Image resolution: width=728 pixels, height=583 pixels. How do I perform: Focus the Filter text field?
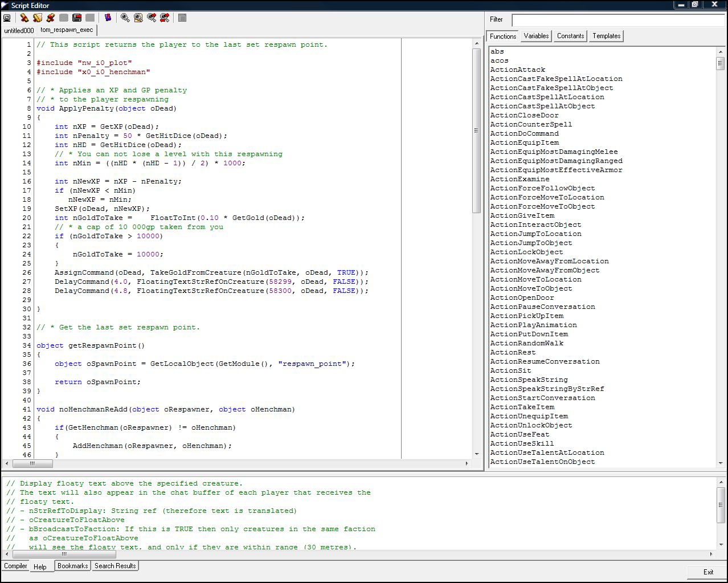618,19
